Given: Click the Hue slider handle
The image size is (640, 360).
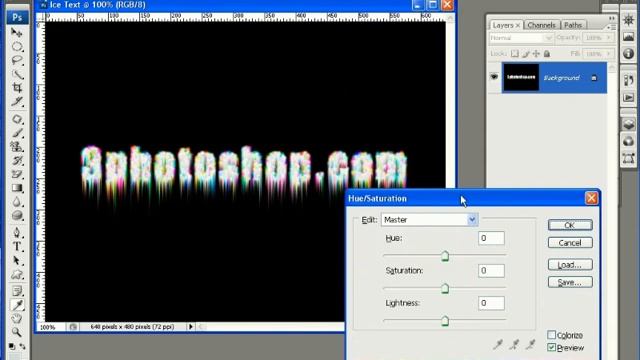Looking at the screenshot, I should (x=445, y=256).
